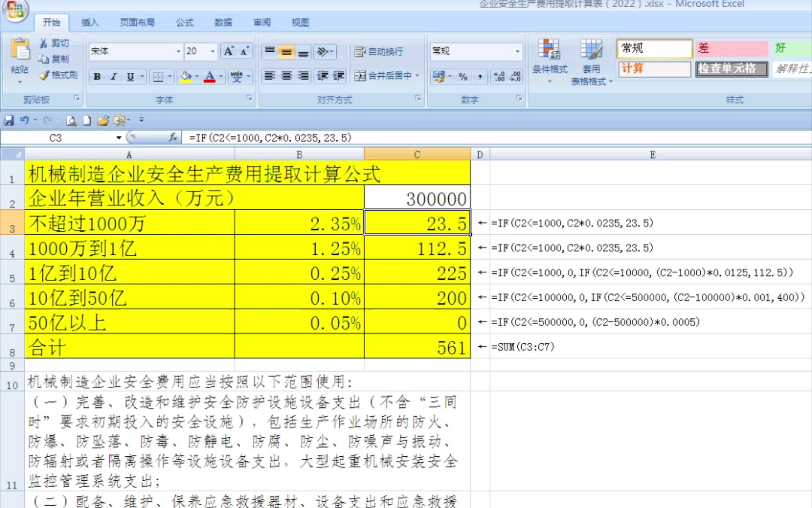Image resolution: width=812 pixels, height=508 pixels.
Task: Increase decimal places
Action: [x=499, y=76]
